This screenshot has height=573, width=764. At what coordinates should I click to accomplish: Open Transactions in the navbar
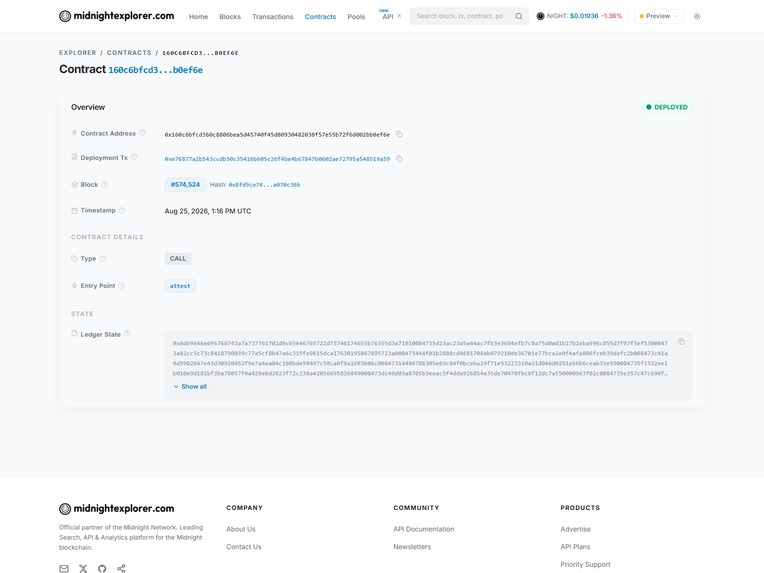pos(273,17)
